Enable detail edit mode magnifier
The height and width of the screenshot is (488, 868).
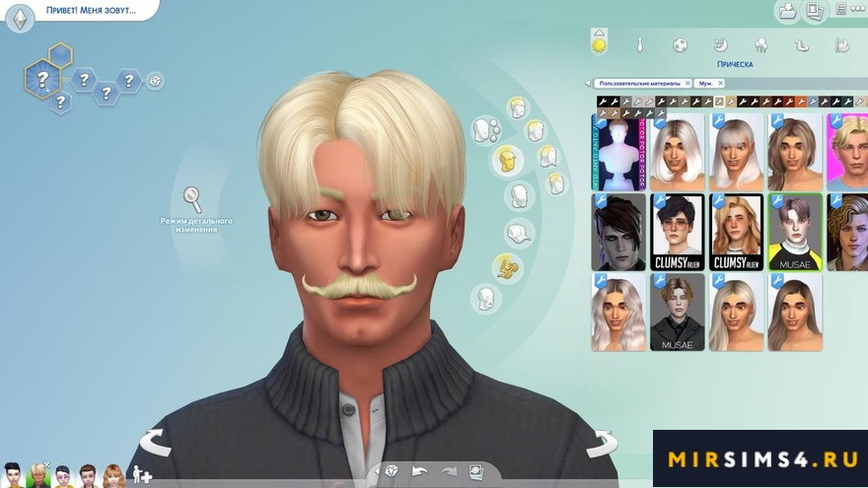coord(192,200)
